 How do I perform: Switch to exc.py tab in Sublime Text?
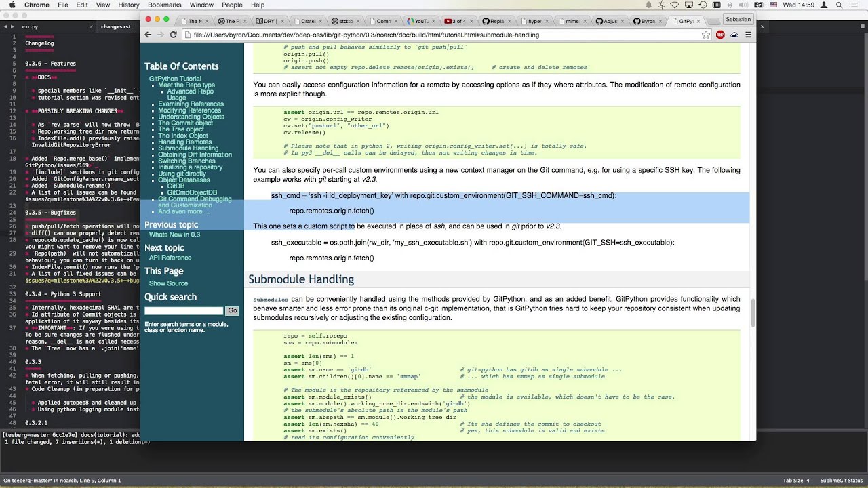(x=30, y=26)
